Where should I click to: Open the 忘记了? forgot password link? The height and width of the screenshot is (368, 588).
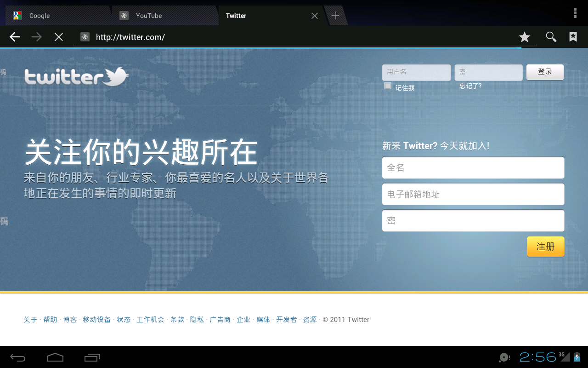470,86
